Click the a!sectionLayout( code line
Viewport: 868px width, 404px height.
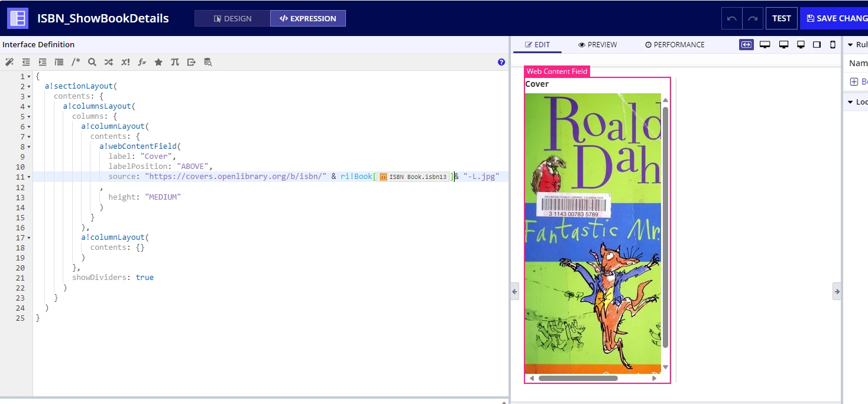[81, 86]
